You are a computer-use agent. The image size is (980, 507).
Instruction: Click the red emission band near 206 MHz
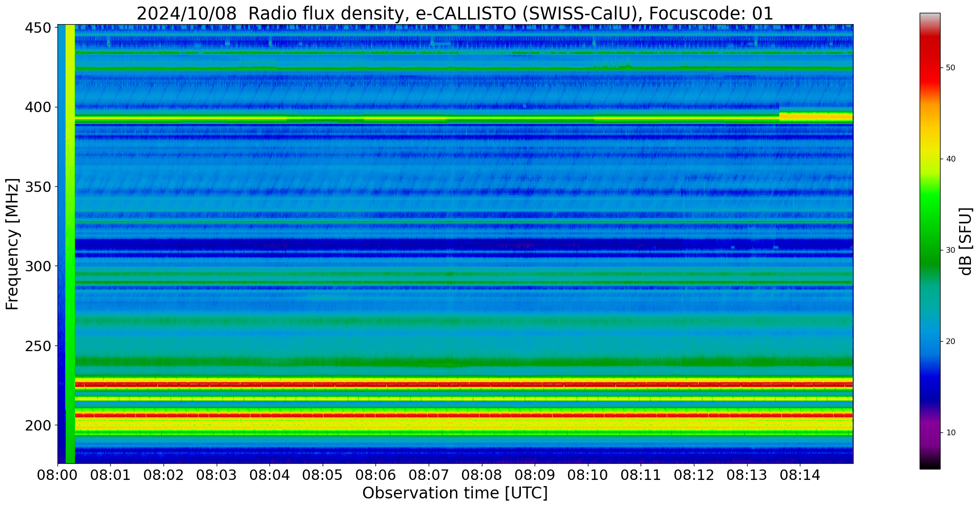click(x=464, y=415)
